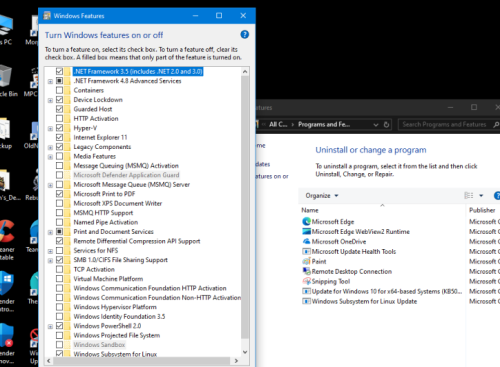Select the Windows Sandbox row
Image resolution: width=500 pixels, height=367 pixels.
[x=99, y=345]
